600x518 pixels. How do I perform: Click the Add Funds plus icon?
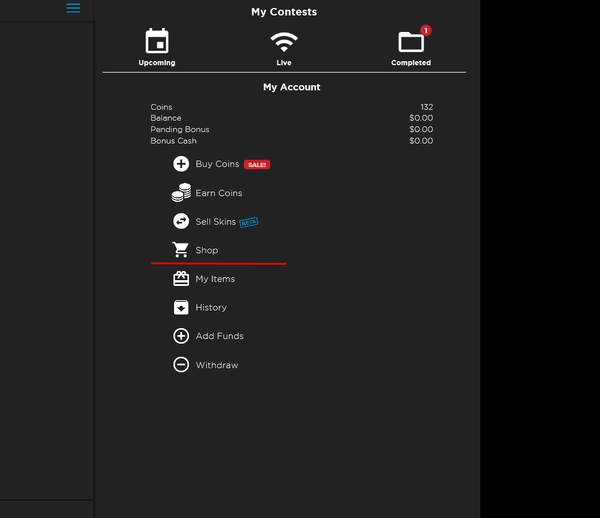coord(181,336)
